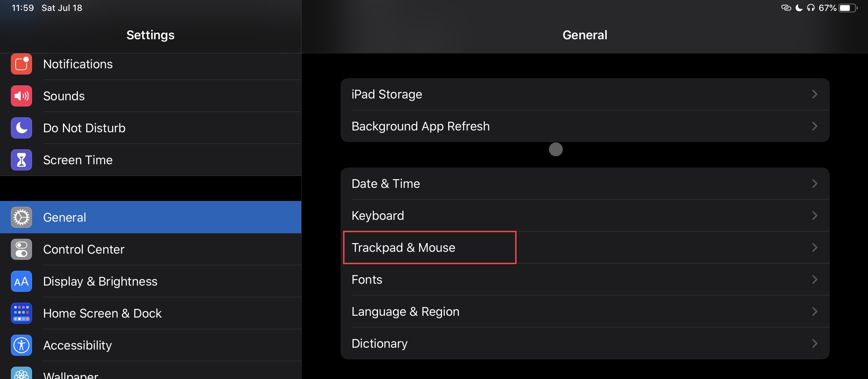Expand iPad Storage via its chevron
Screen dimensions: 868x379
point(815,94)
